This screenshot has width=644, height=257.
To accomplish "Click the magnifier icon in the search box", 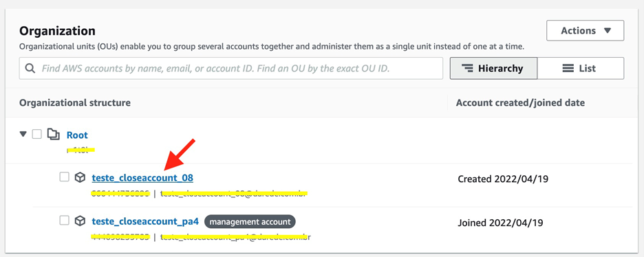I will click(30, 68).
